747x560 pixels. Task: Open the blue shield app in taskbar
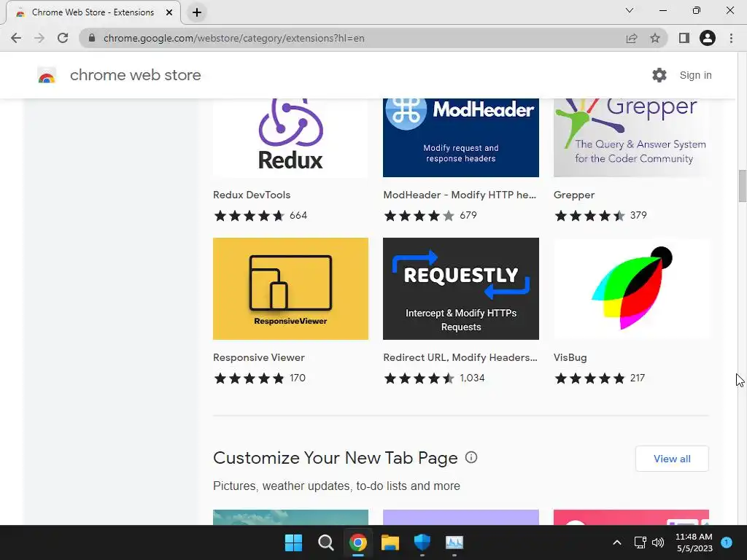coord(422,542)
